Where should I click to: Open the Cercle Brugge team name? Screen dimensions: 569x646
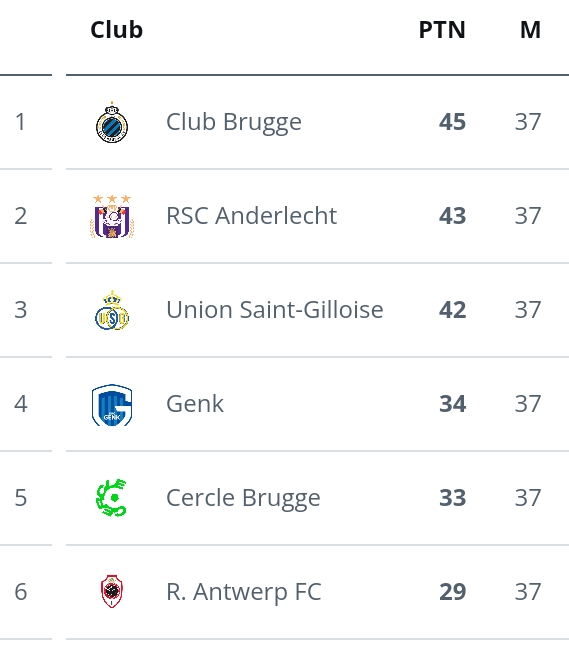[x=243, y=498]
